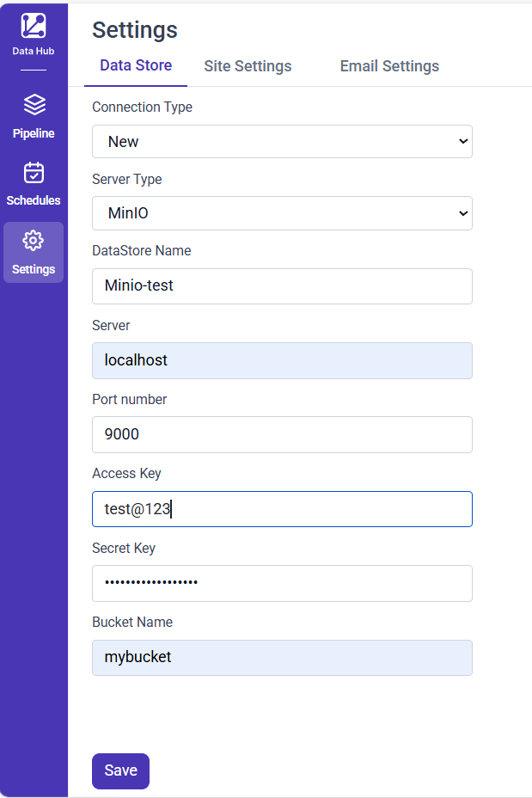This screenshot has width=532, height=798.
Task: Click the Port number field with 9000
Action: [282, 434]
